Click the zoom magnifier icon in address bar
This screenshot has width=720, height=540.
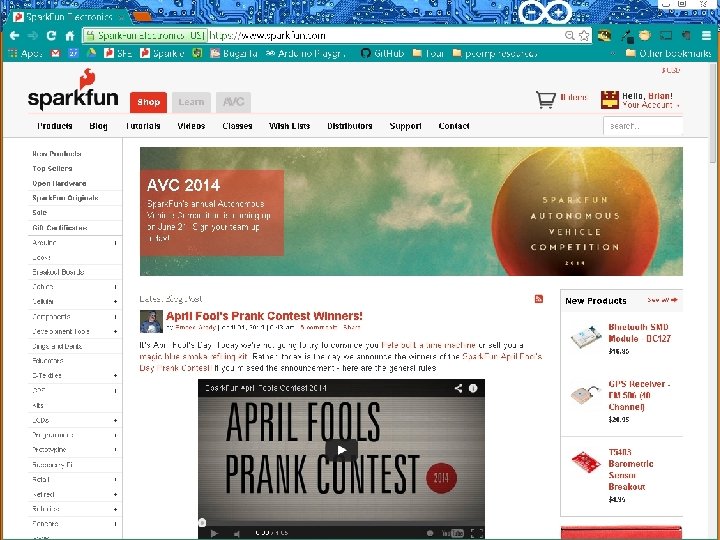[569, 35]
